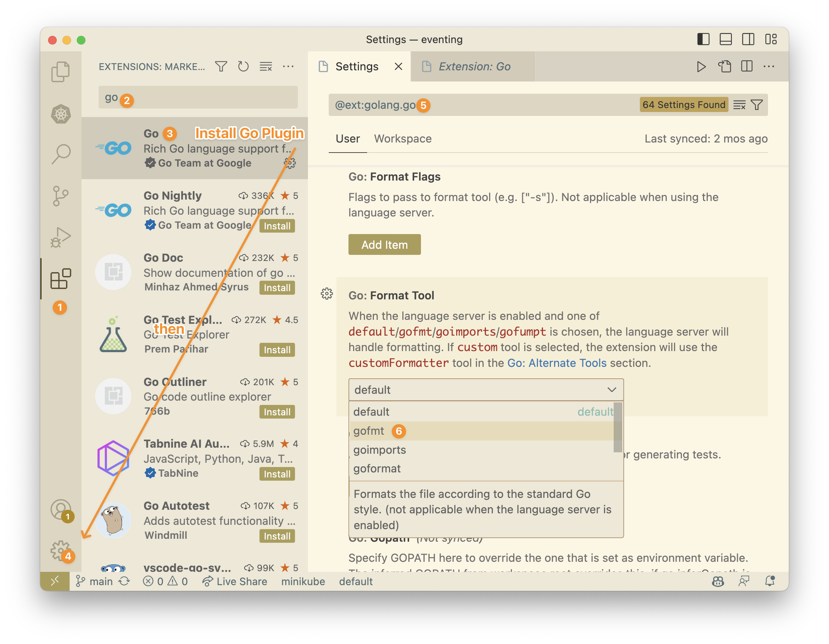Toggle the primary sidebar visibility

tap(703, 39)
